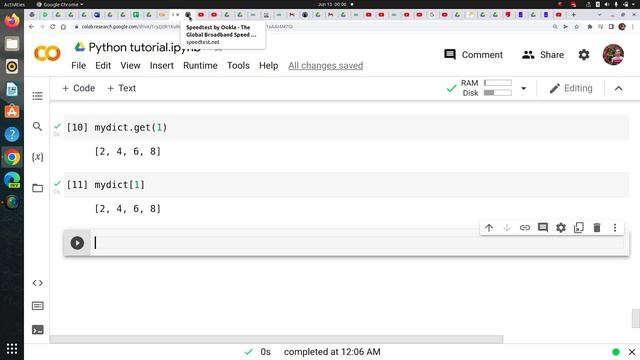Open a new Chrome tab
Screen dimensions: 640x360
tap(573, 15)
